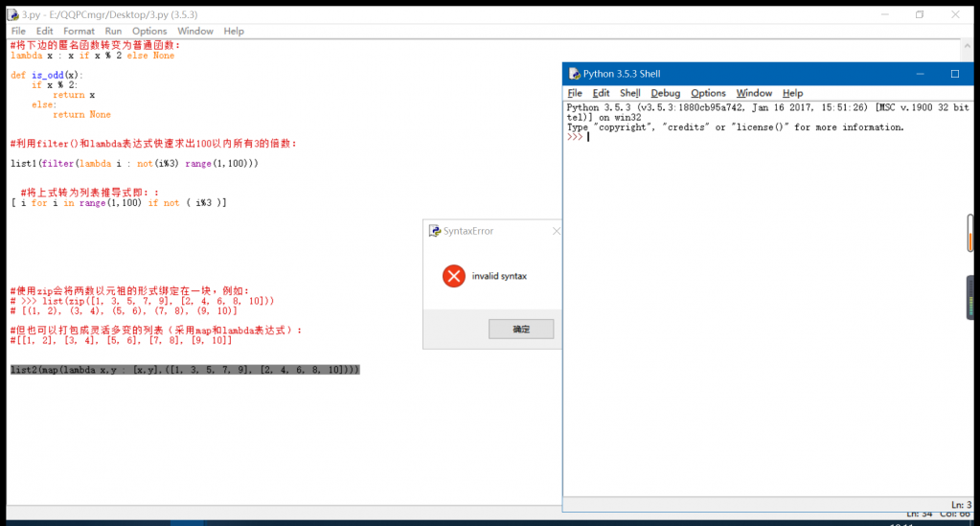Click the 'if x % 2:' line in is_odd
This screenshot has width=980, height=526.
coord(55,85)
